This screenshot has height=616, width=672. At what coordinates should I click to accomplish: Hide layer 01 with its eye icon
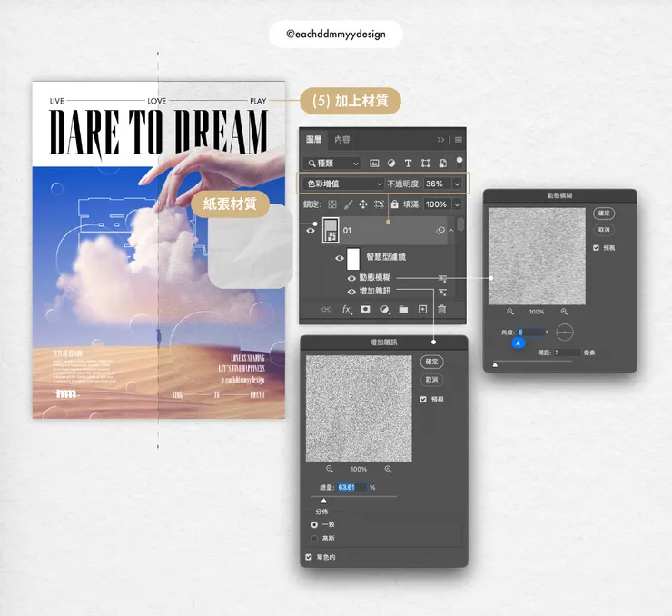tap(311, 231)
